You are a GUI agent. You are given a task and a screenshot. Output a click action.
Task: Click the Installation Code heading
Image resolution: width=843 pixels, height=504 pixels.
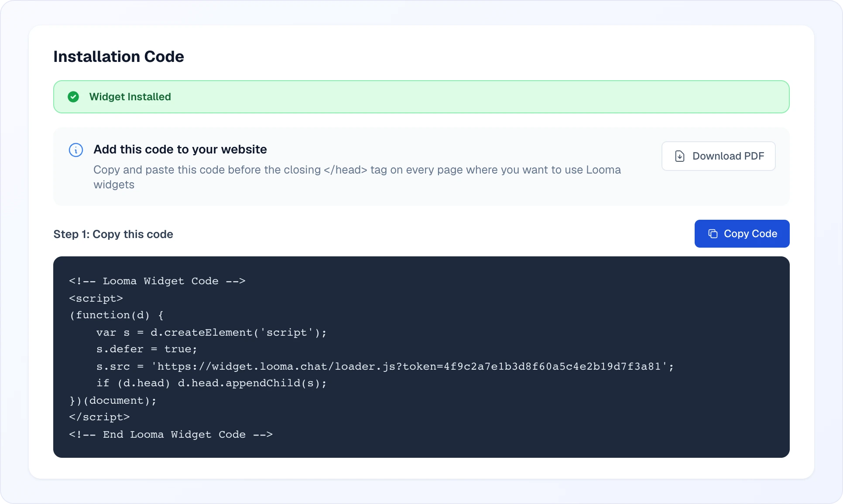click(119, 57)
